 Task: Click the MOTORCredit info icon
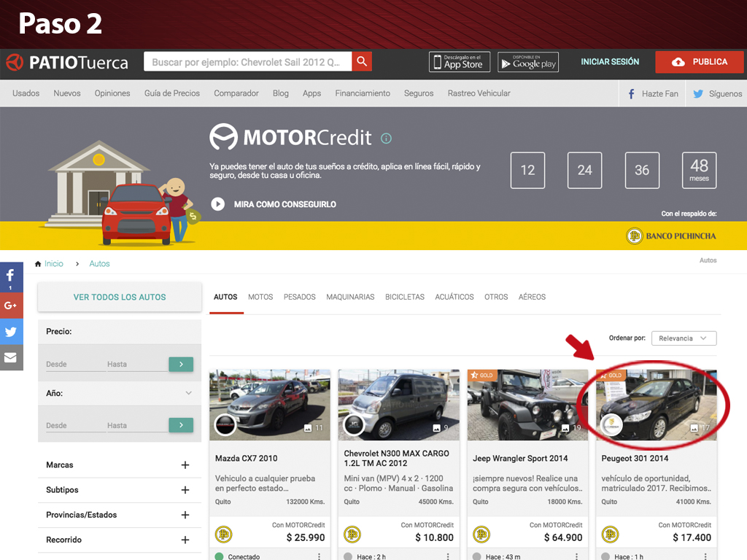tap(386, 139)
